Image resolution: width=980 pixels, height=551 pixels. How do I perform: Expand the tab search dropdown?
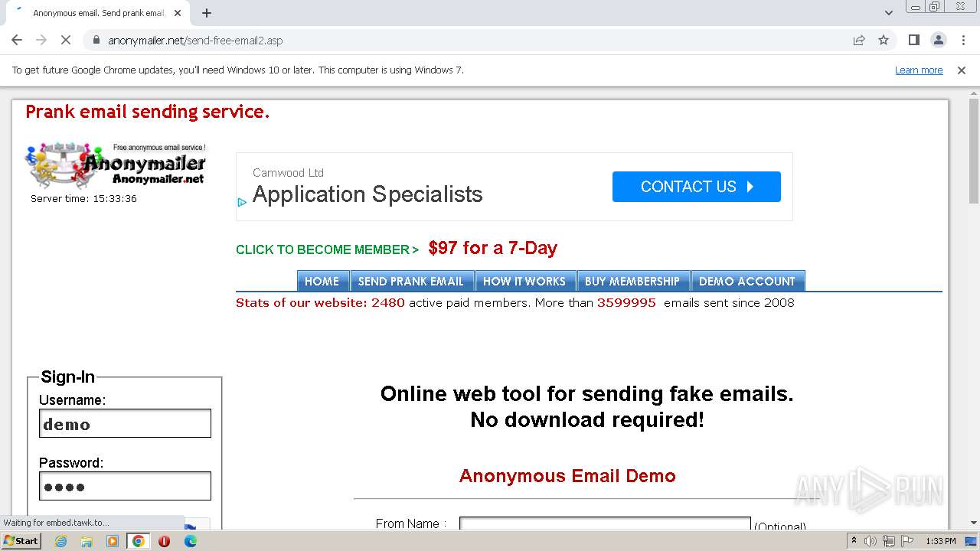[x=888, y=13]
